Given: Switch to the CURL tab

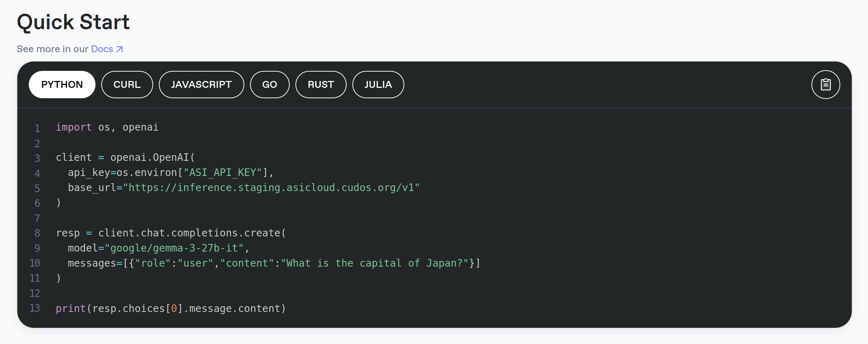Looking at the screenshot, I should coord(127,85).
